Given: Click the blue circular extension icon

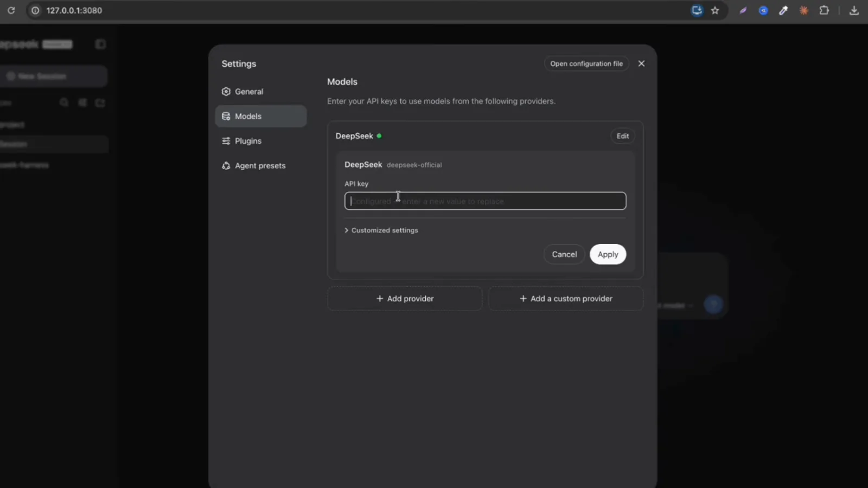Looking at the screenshot, I should point(763,10).
